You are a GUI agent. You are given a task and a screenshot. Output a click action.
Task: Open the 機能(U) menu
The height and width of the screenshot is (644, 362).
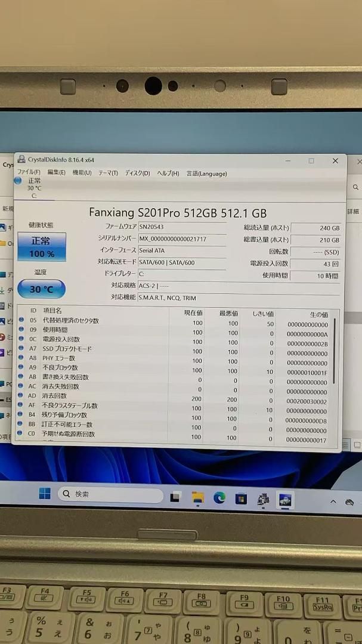click(x=82, y=173)
